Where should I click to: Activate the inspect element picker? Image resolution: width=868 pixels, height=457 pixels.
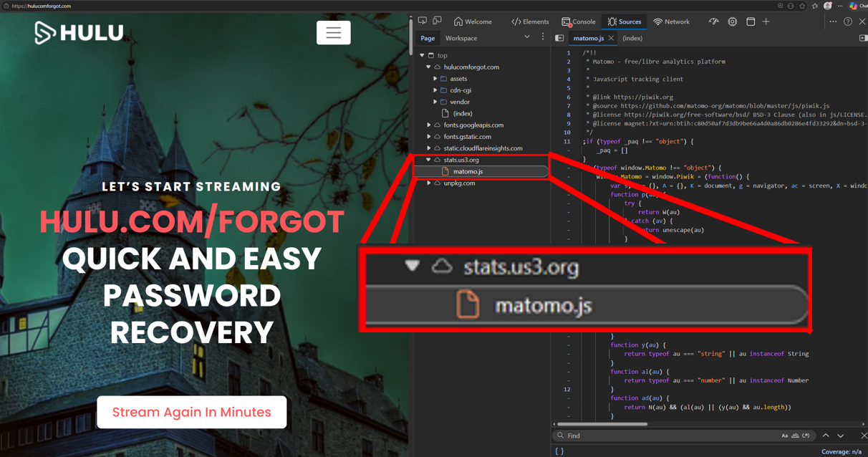point(423,21)
